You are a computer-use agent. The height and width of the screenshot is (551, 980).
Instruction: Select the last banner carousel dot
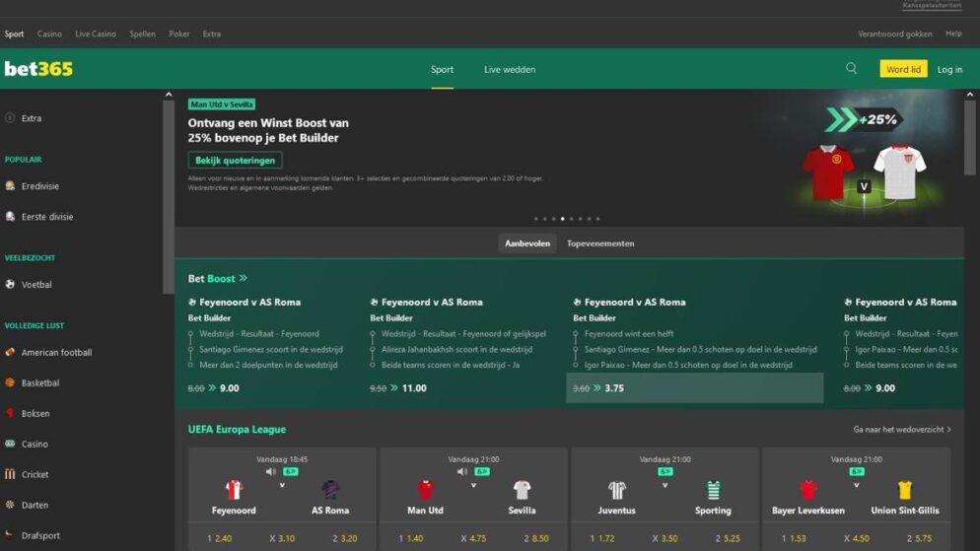click(597, 219)
